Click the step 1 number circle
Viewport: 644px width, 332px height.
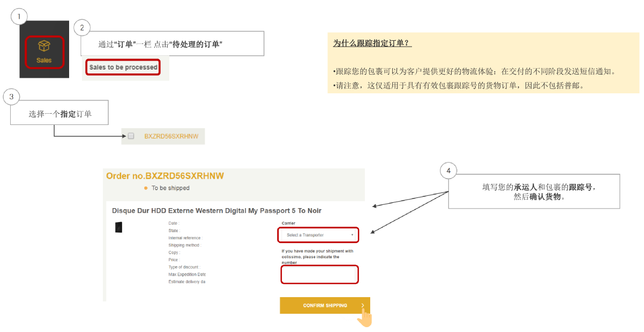tap(19, 17)
